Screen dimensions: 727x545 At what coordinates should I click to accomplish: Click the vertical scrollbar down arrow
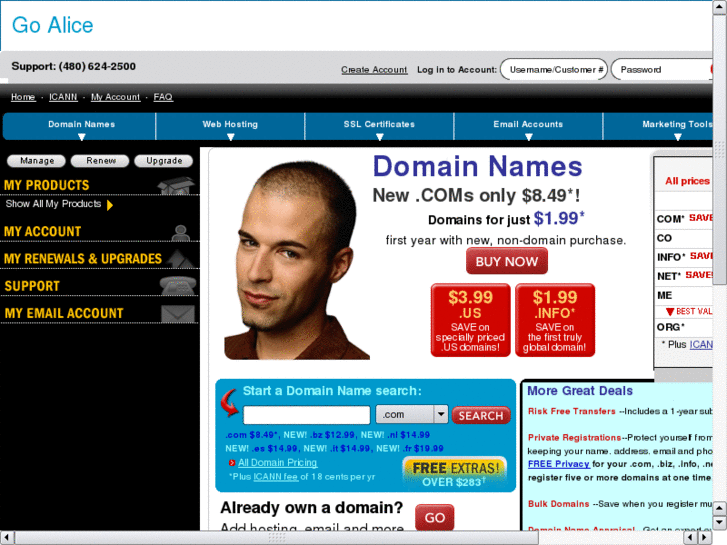(720, 523)
